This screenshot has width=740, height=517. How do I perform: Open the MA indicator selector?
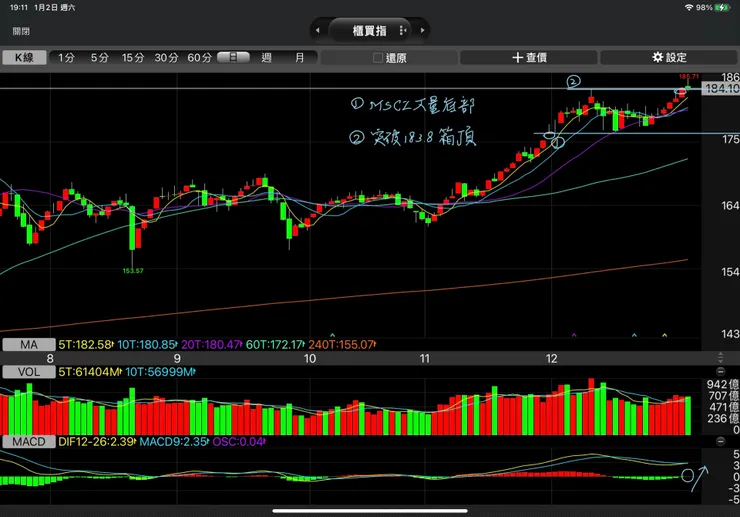pos(29,345)
